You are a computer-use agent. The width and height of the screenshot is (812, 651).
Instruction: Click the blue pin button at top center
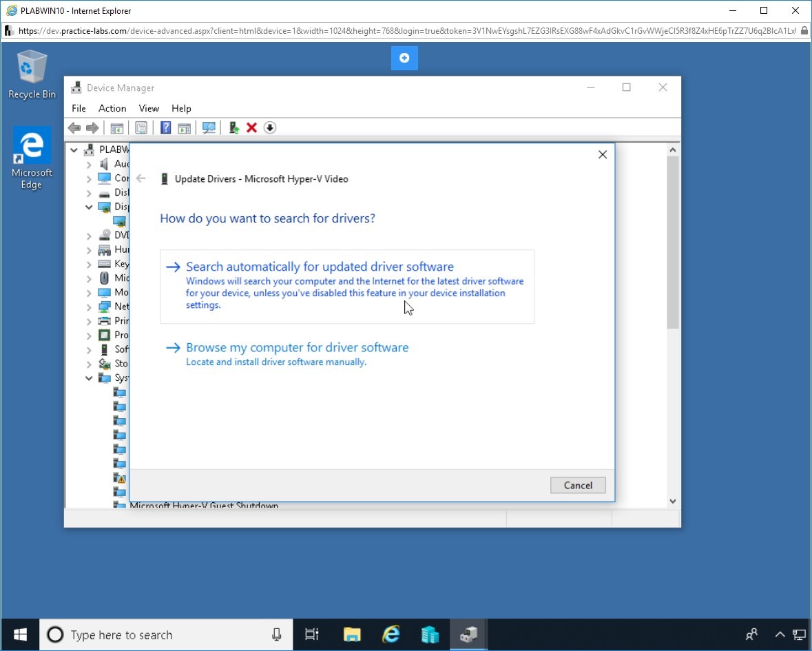(404, 58)
